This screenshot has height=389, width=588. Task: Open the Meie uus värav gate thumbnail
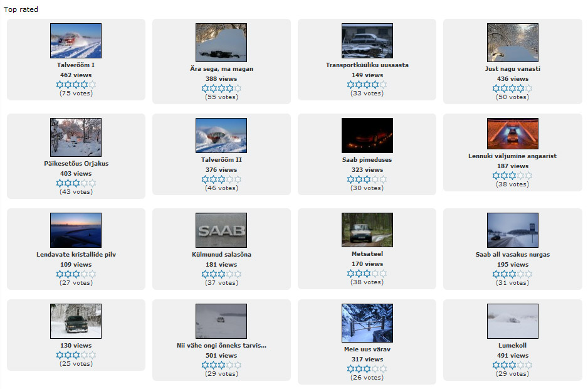367,323
